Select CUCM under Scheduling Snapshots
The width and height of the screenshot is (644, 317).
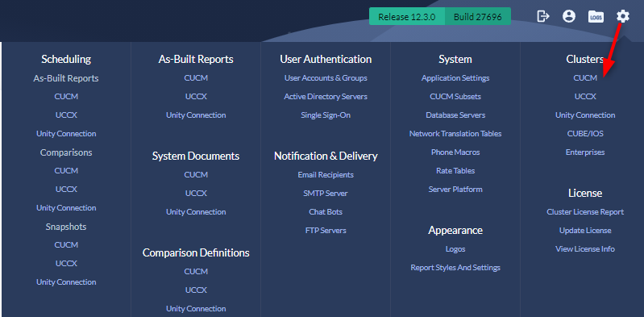tap(66, 244)
